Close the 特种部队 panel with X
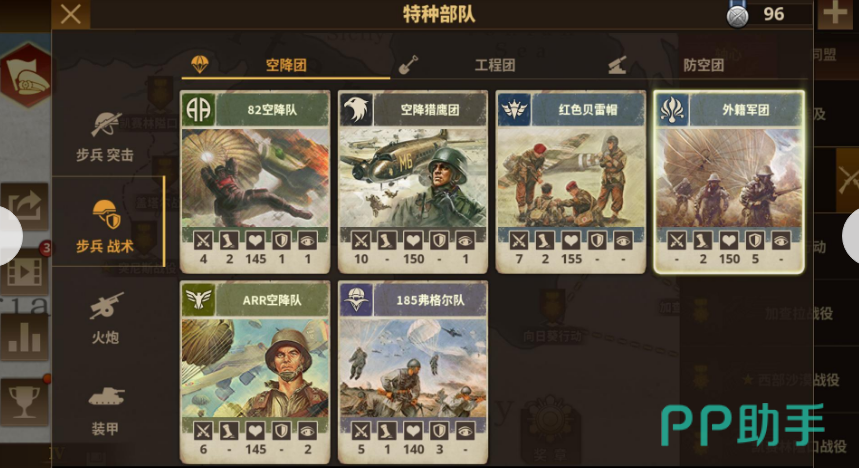Viewport: 859px width, 468px height. (x=71, y=14)
